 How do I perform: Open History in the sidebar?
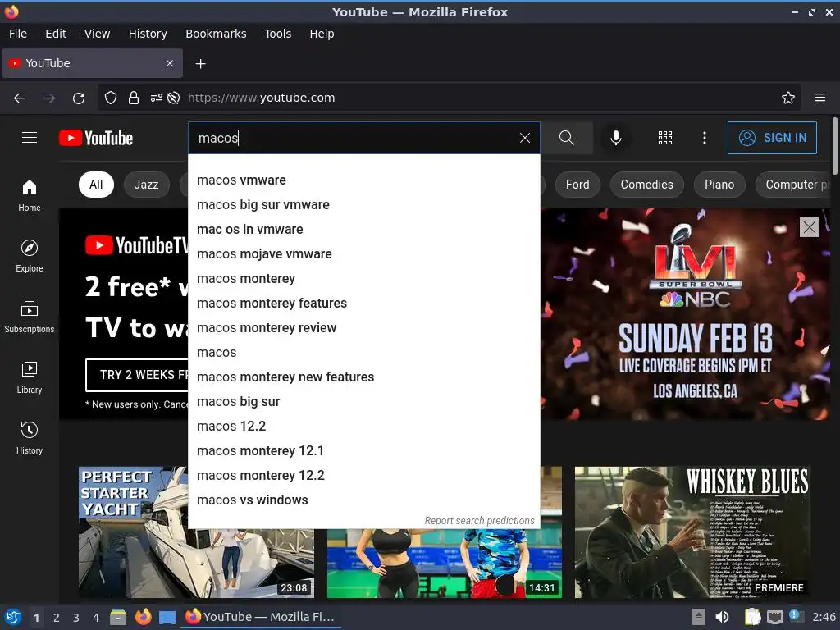pos(30,438)
